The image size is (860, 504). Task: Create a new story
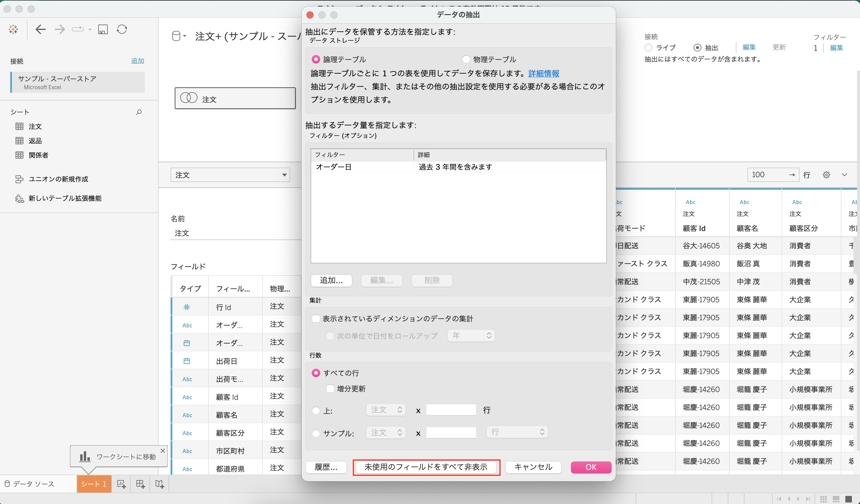tap(159, 484)
